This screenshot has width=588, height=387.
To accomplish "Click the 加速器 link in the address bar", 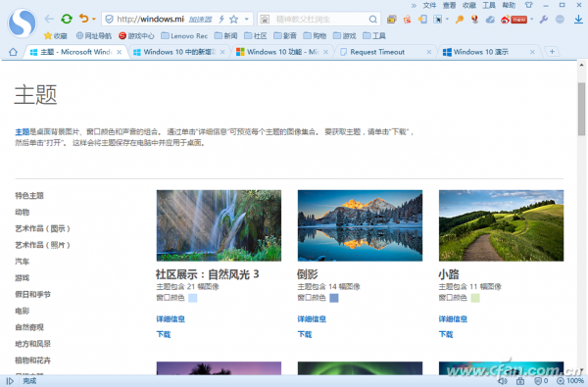I will point(200,20).
